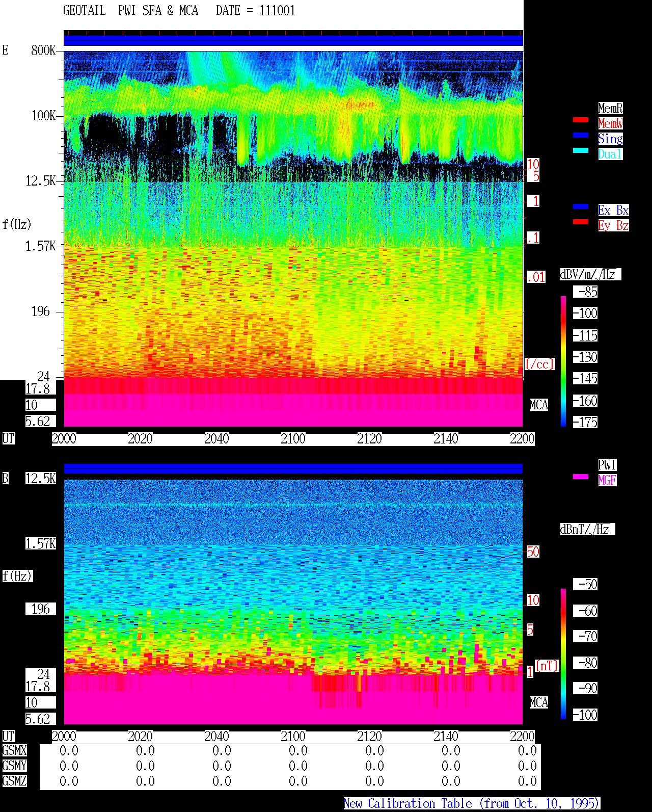The width and height of the screenshot is (652, 812).
Task: Click the 2100 UT tick under E spectrogram
Action: point(293,439)
